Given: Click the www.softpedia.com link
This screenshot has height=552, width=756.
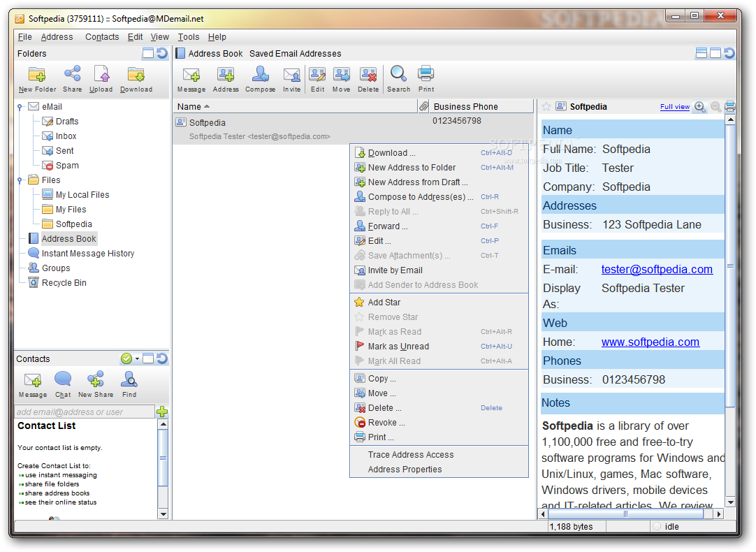Looking at the screenshot, I should click(650, 342).
